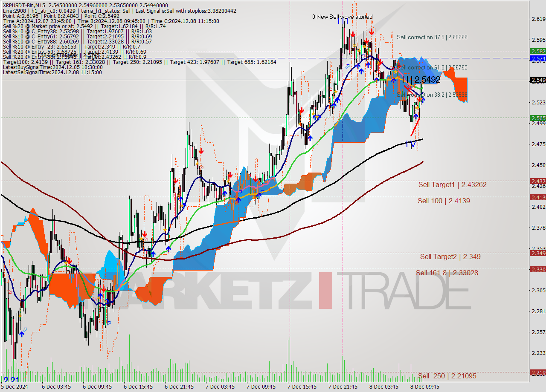Click the 'Sell Target1 | 2.43262' label
546x392 pixels.
[x=452, y=184]
